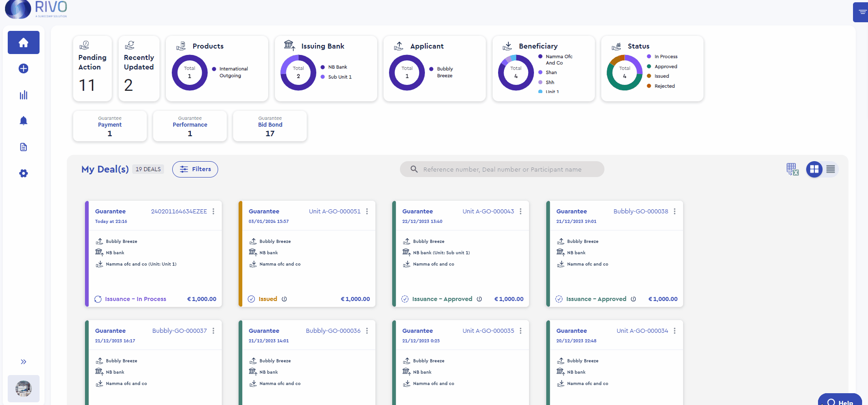Open the Home dashboard icon in sidebar
868x405 pixels.
coord(24,43)
